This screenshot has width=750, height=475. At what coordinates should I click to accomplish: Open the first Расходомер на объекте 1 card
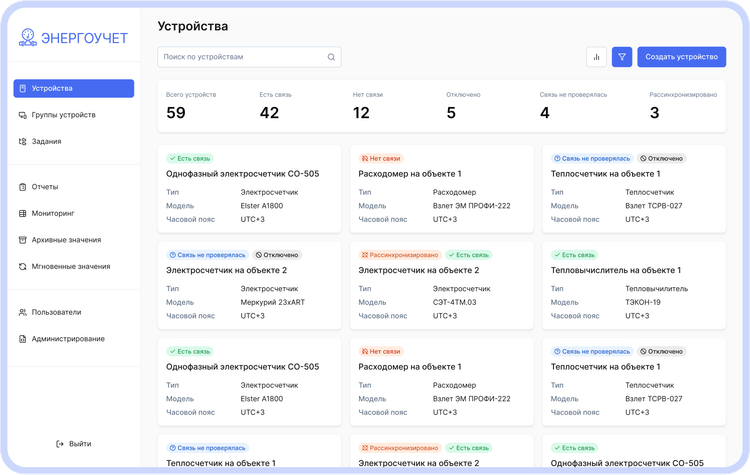coord(441,188)
